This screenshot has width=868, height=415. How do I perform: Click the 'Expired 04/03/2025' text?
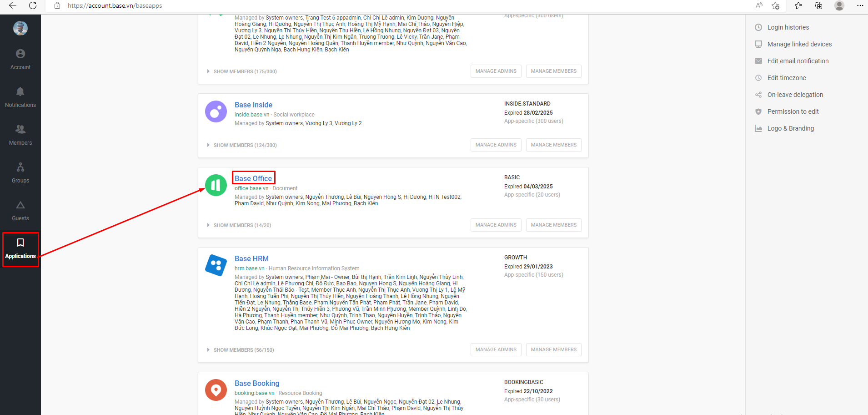pyautogui.click(x=528, y=187)
